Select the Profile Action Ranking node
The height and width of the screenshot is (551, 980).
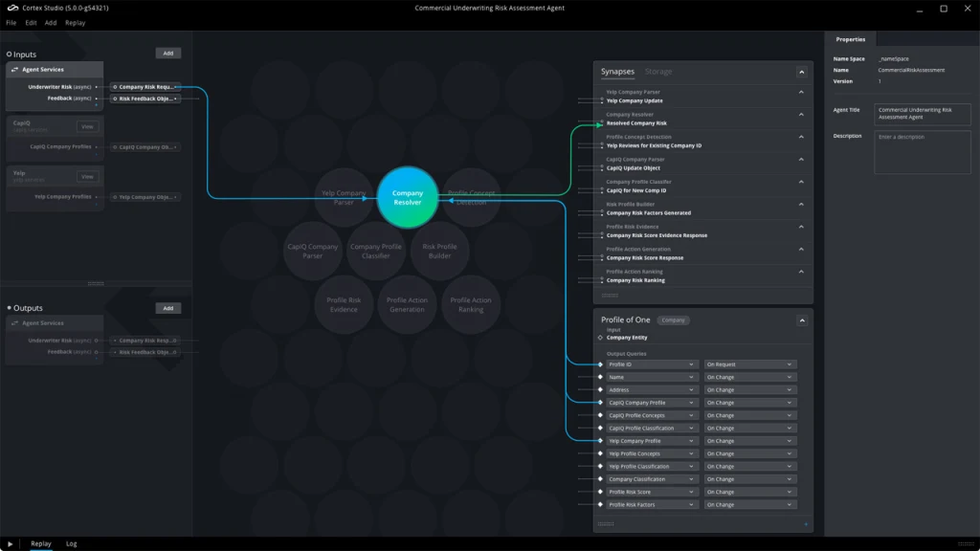[x=471, y=303]
